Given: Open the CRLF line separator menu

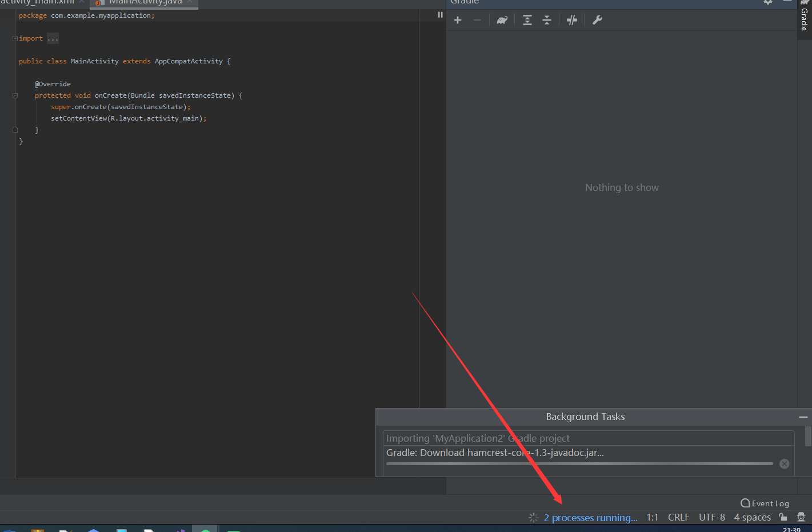Looking at the screenshot, I should point(678,518).
